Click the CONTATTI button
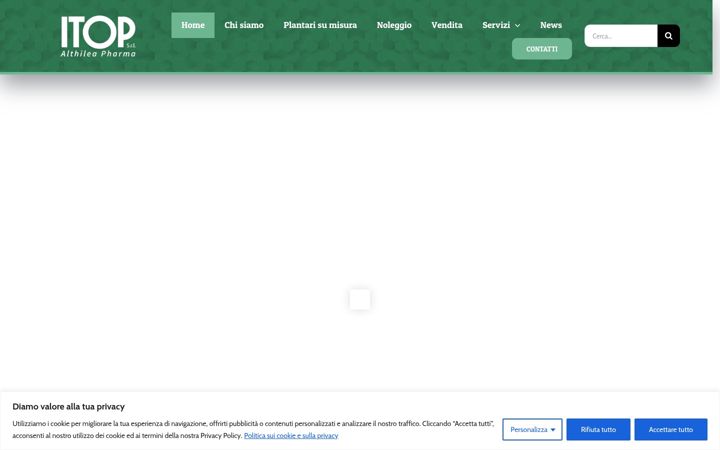The width and height of the screenshot is (720, 450). 542,49
